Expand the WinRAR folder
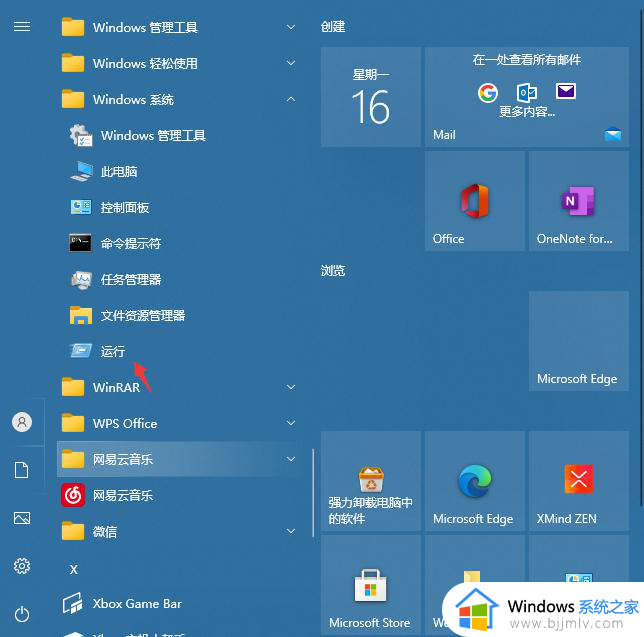Screen dimensions: 644x637 (290, 387)
